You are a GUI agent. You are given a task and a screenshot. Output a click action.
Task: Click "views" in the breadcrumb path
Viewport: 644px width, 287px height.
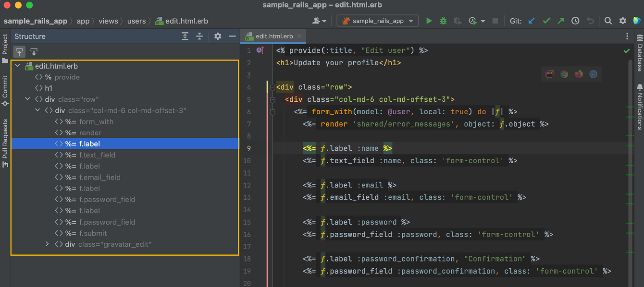click(108, 21)
